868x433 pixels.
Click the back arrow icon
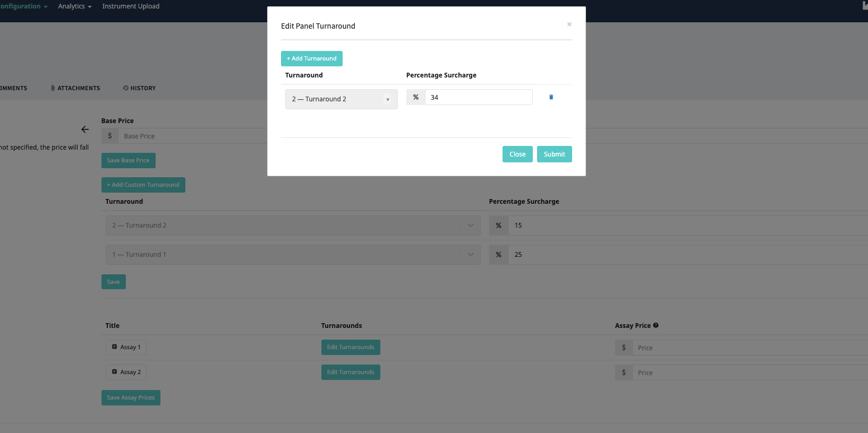point(85,129)
